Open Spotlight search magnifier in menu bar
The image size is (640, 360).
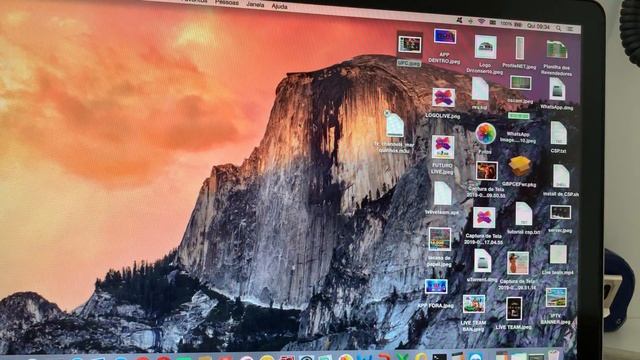(558, 28)
